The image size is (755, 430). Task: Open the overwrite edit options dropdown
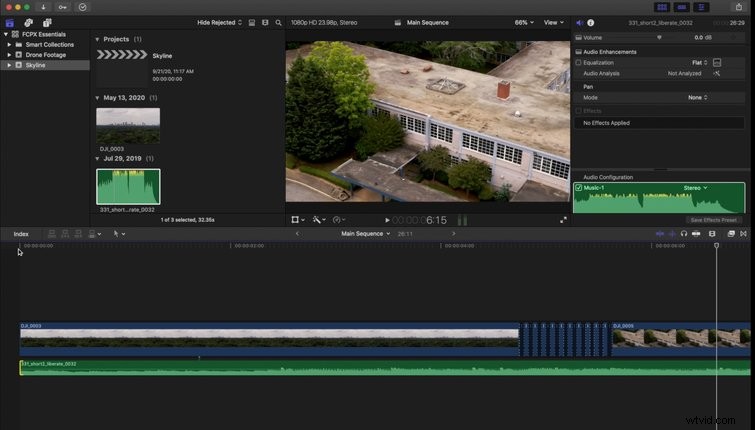click(x=95, y=234)
